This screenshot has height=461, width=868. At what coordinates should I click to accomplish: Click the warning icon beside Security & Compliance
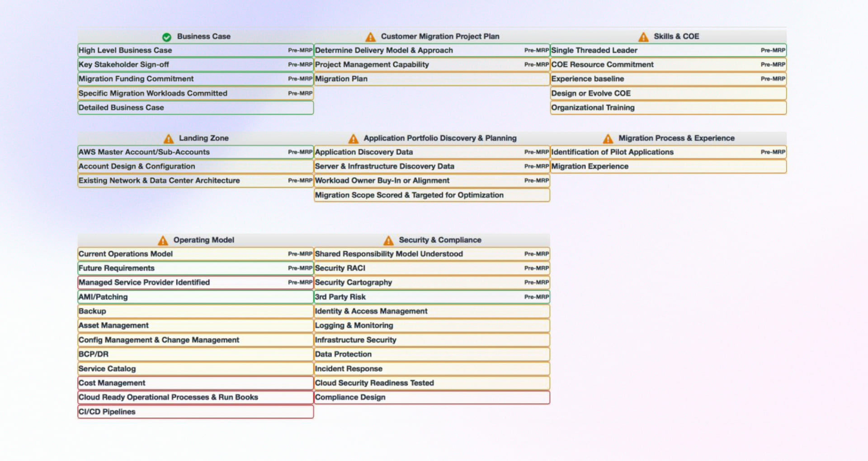pyautogui.click(x=388, y=240)
